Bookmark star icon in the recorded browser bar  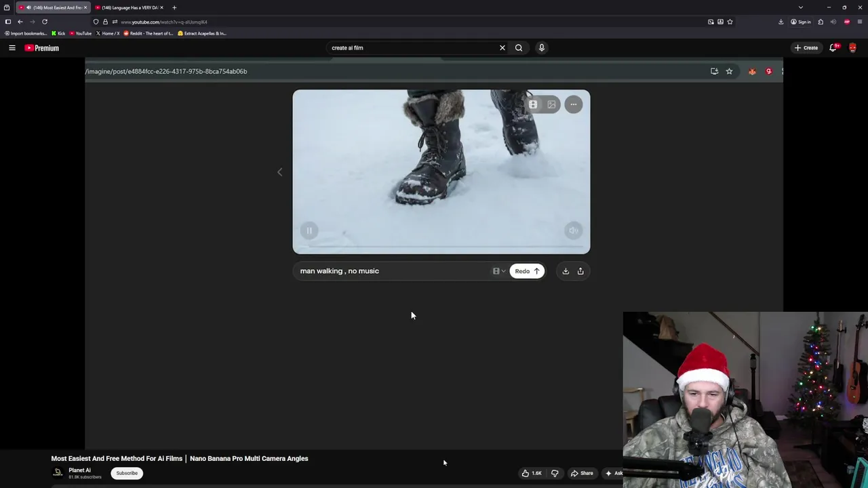[x=729, y=71]
